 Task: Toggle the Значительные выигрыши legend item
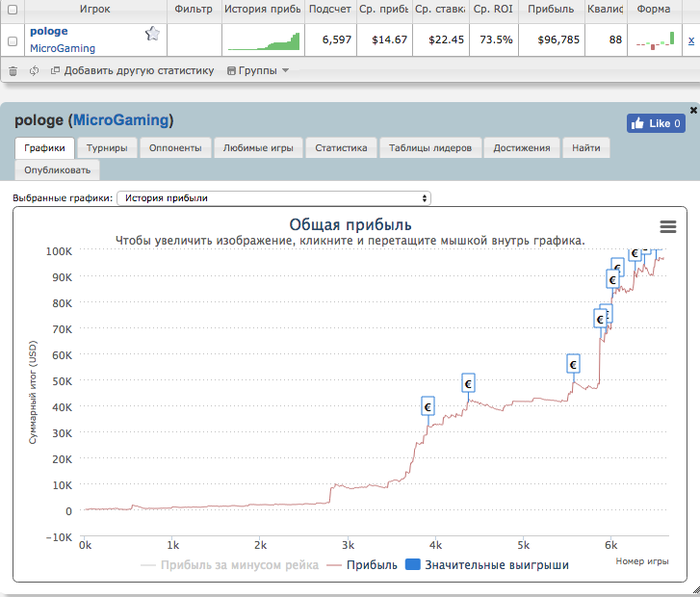[x=487, y=565]
